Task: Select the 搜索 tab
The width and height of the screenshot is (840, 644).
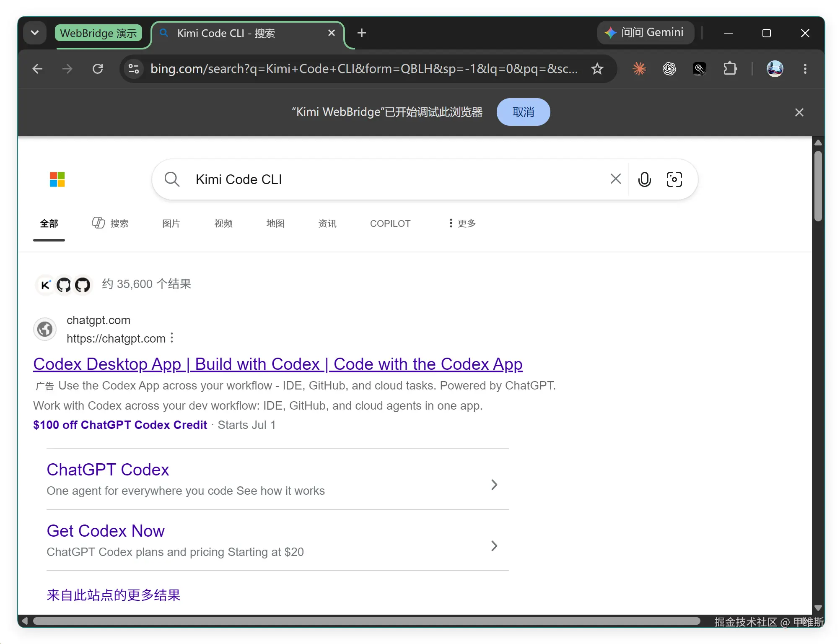Action: click(x=111, y=223)
